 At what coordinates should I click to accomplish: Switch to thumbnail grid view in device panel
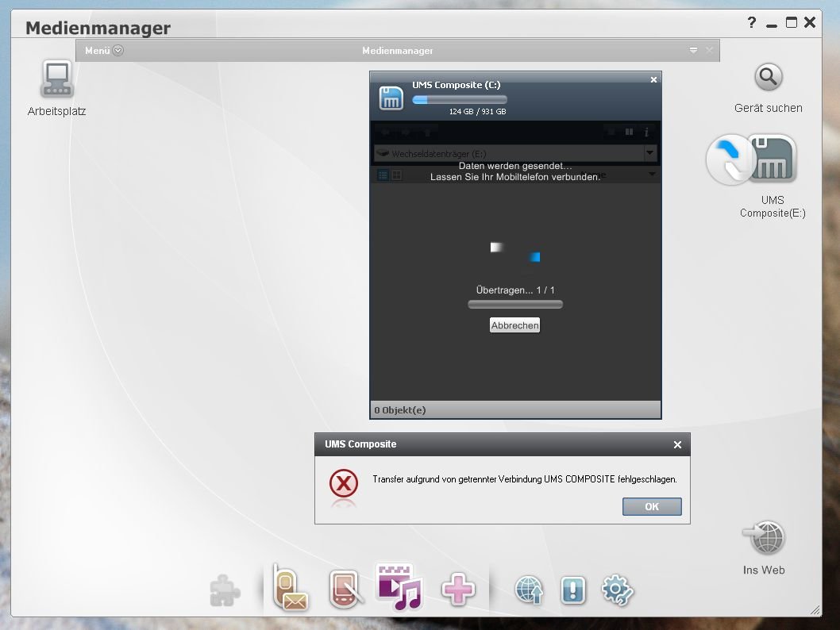tap(397, 175)
